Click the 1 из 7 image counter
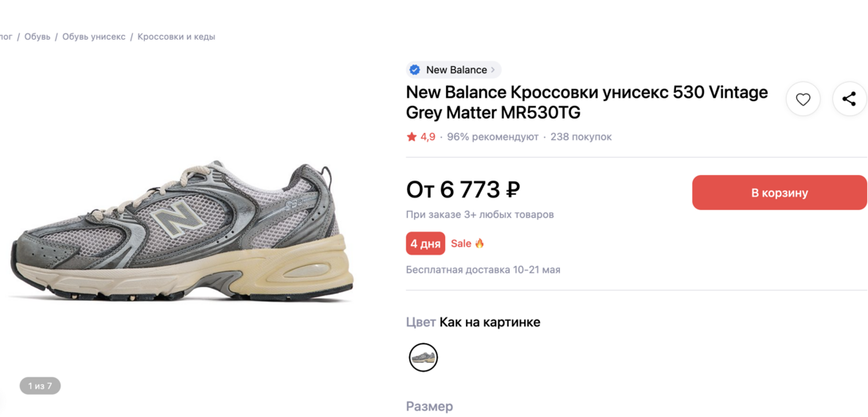 [x=40, y=386]
